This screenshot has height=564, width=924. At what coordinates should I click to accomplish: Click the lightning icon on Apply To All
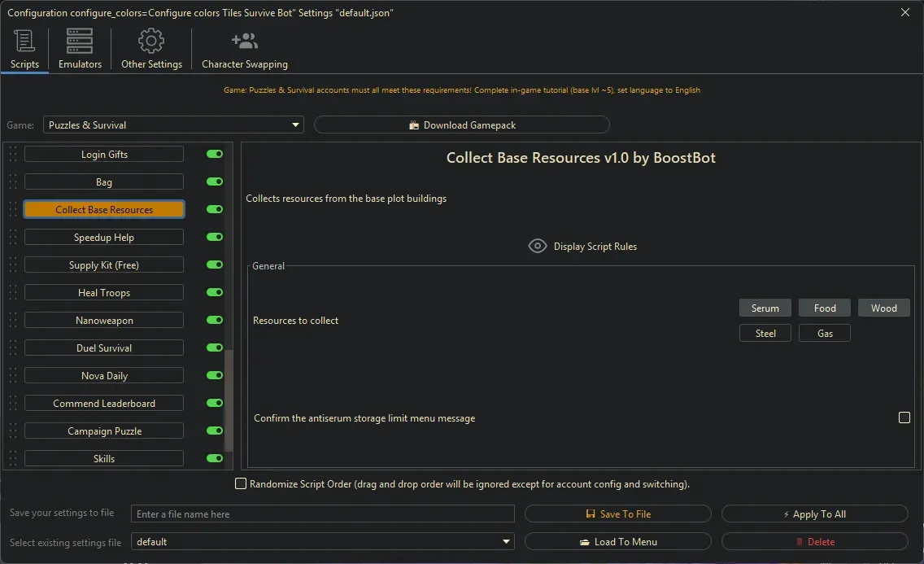point(785,514)
